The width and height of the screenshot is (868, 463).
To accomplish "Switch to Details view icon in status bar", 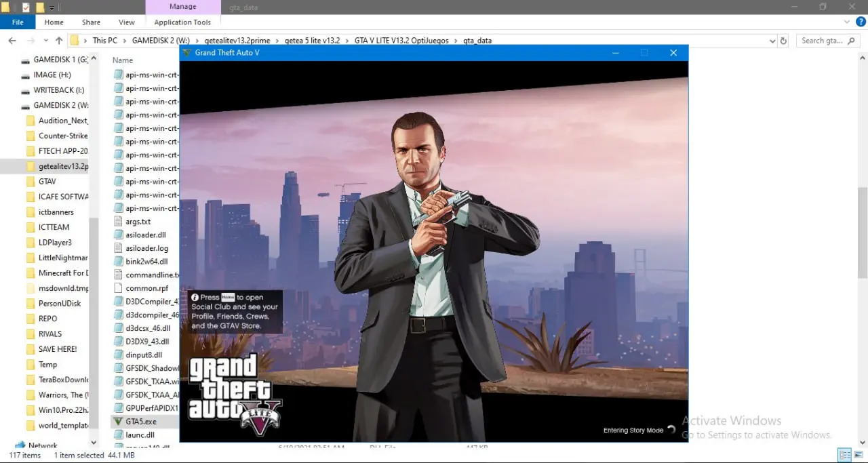I will (x=844, y=456).
